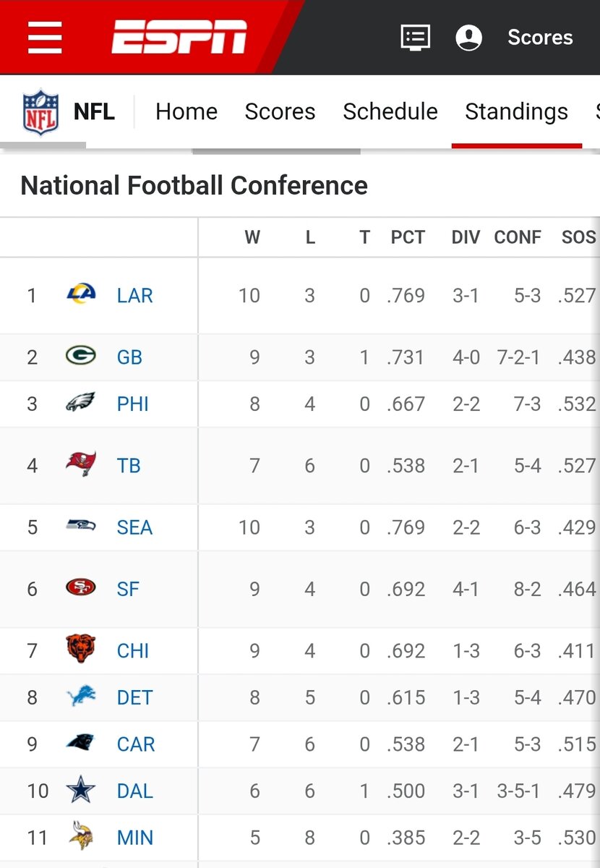
Task: Go to the NFL Home tab
Action: click(x=187, y=111)
